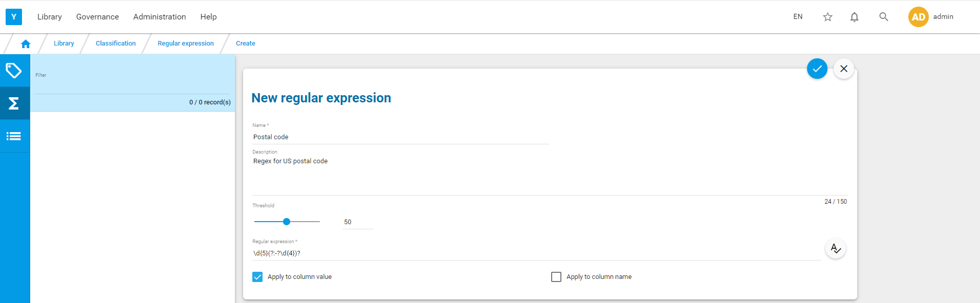
Task: Go to Classification breadcrumb link
Action: coord(116,44)
